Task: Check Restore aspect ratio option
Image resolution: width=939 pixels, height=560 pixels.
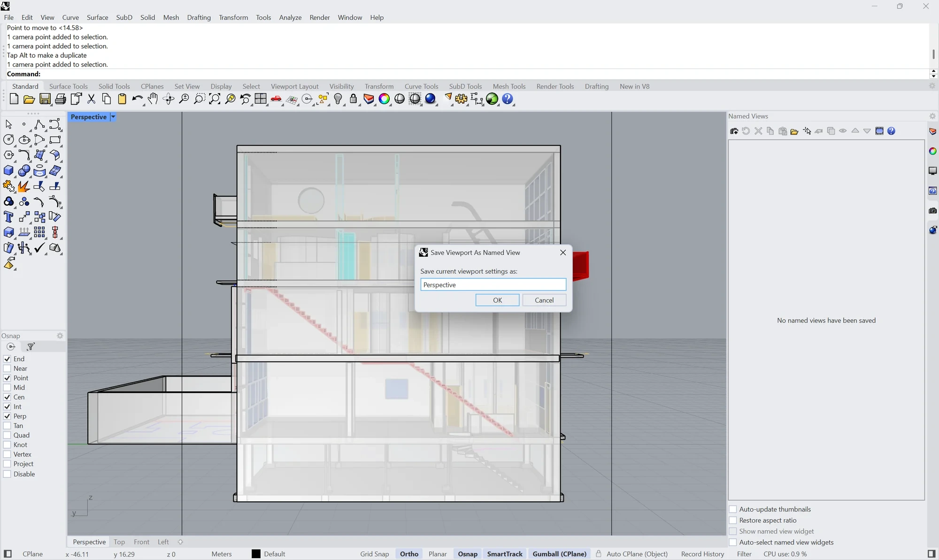Action: (x=733, y=520)
